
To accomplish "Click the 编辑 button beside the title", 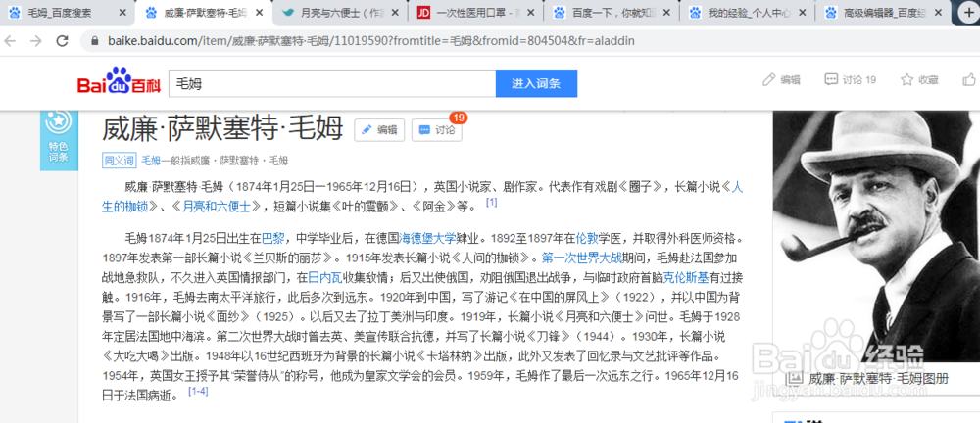I will point(379,130).
